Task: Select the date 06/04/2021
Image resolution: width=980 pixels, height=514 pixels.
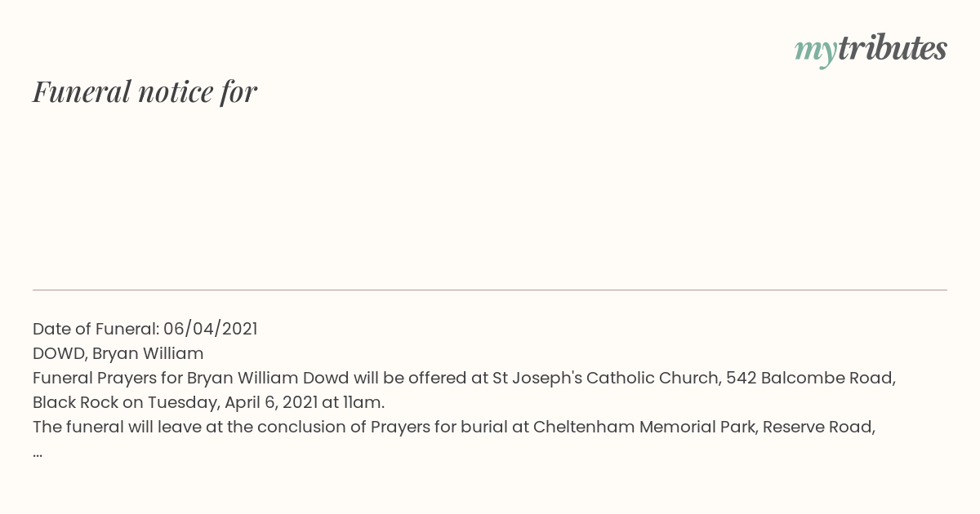Action: pos(210,329)
